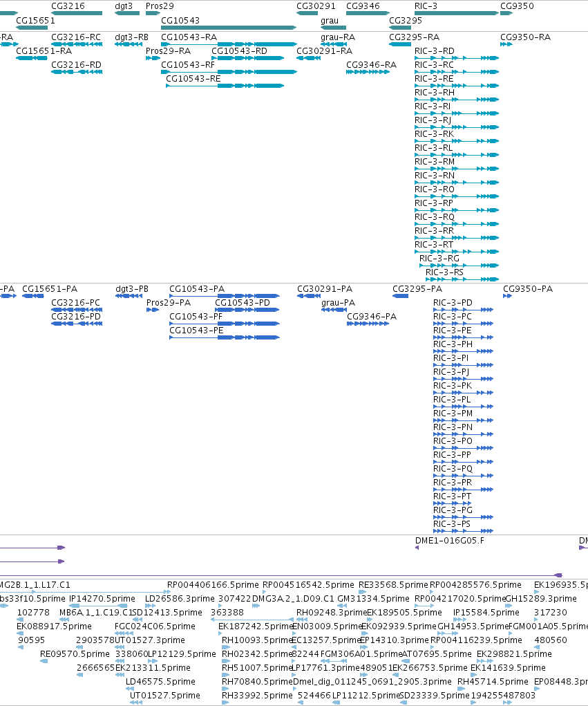Click transcript CG15651-RA
588x706 pixels.
[x=44, y=51]
